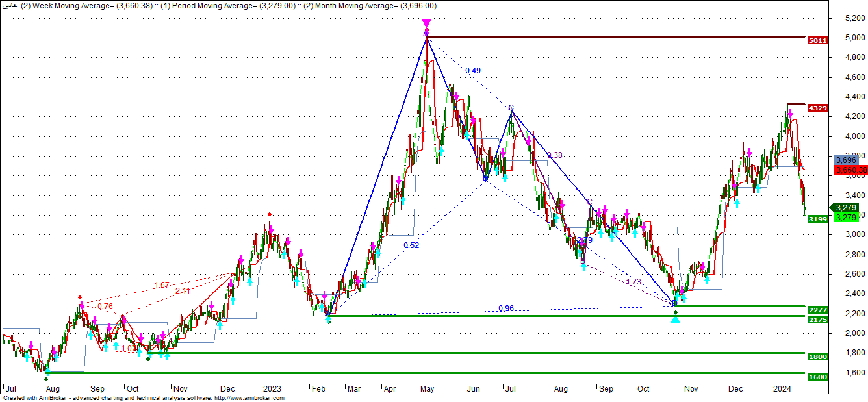The width and height of the screenshot is (868, 402).
Task: Click the May label on the time axis
Action: coord(427,388)
